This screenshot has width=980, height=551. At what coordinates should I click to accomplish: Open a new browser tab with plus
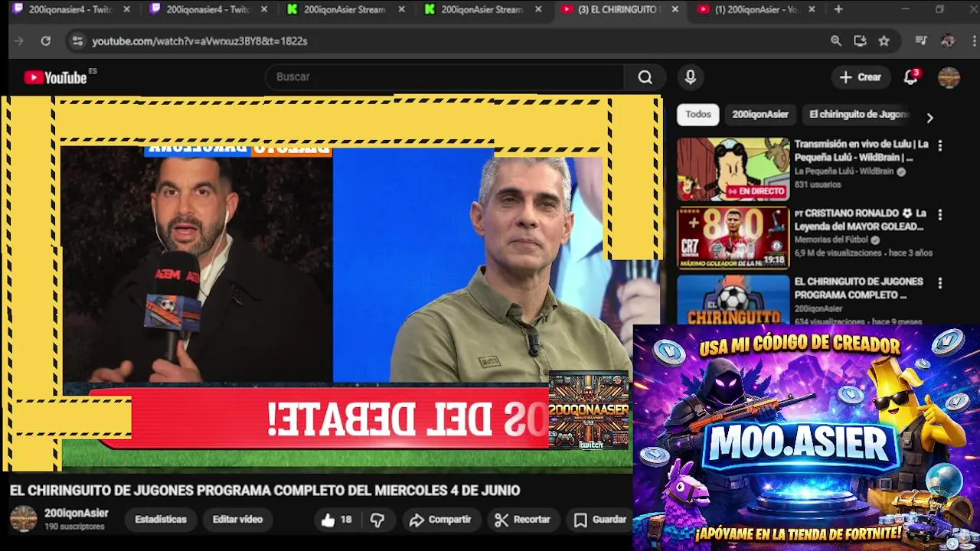pyautogui.click(x=838, y=9)
